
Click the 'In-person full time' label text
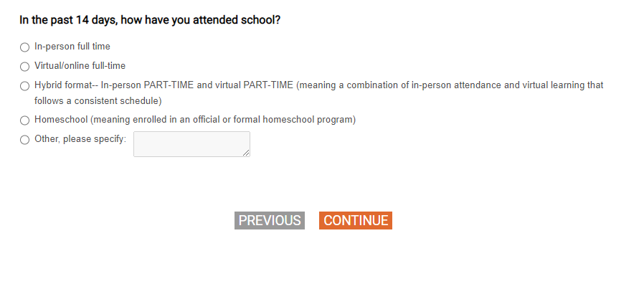pos(72,47)
